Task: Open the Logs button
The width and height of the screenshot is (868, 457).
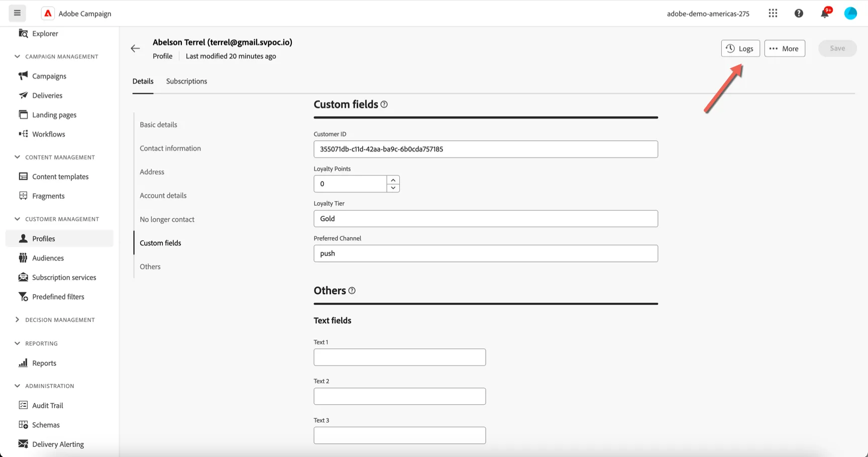Action: click(x=740, y=48)
